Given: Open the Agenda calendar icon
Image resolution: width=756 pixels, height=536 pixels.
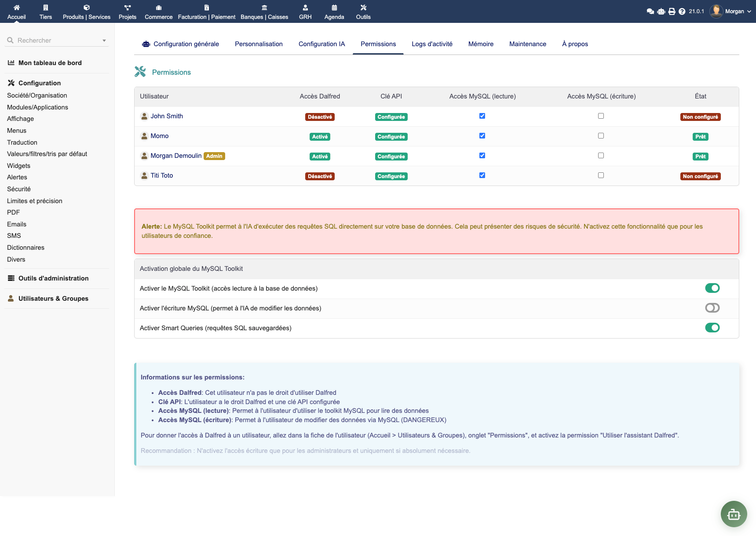Looking at the screenshot, I should pyautogui.click(x=334, y=7).
